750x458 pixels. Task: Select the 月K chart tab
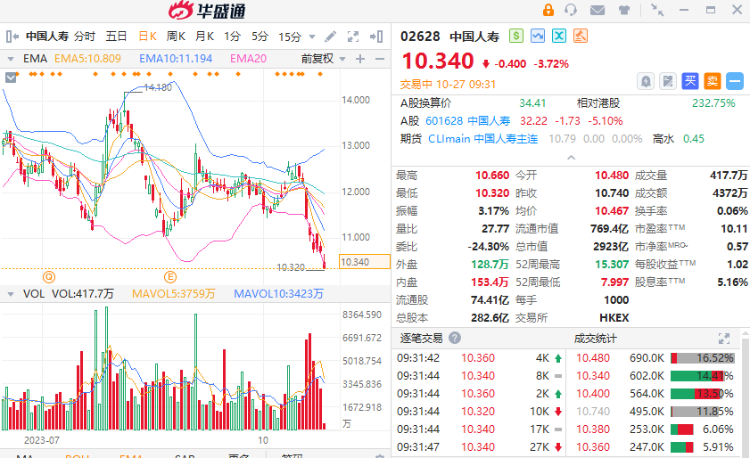click(205, 36)
